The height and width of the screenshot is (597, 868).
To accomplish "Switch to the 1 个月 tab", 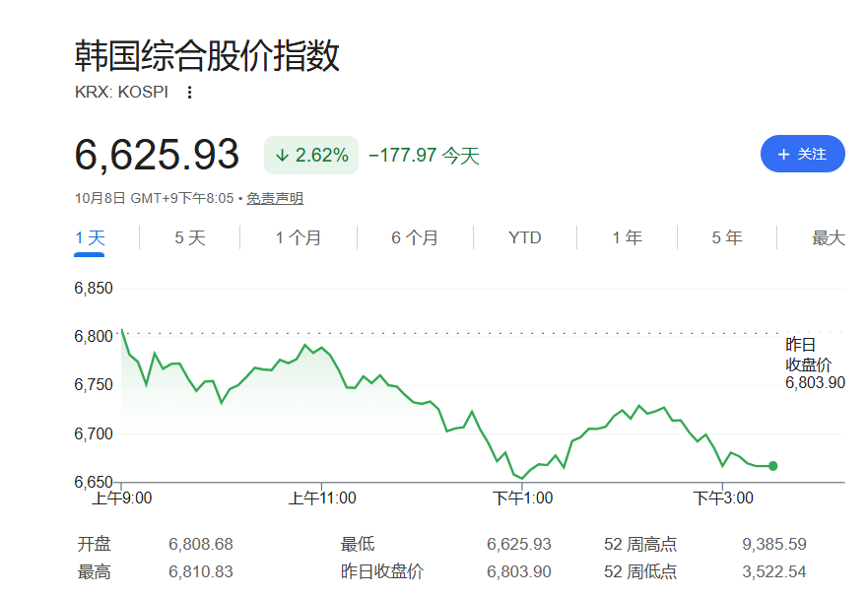I will tap(299, 238).
